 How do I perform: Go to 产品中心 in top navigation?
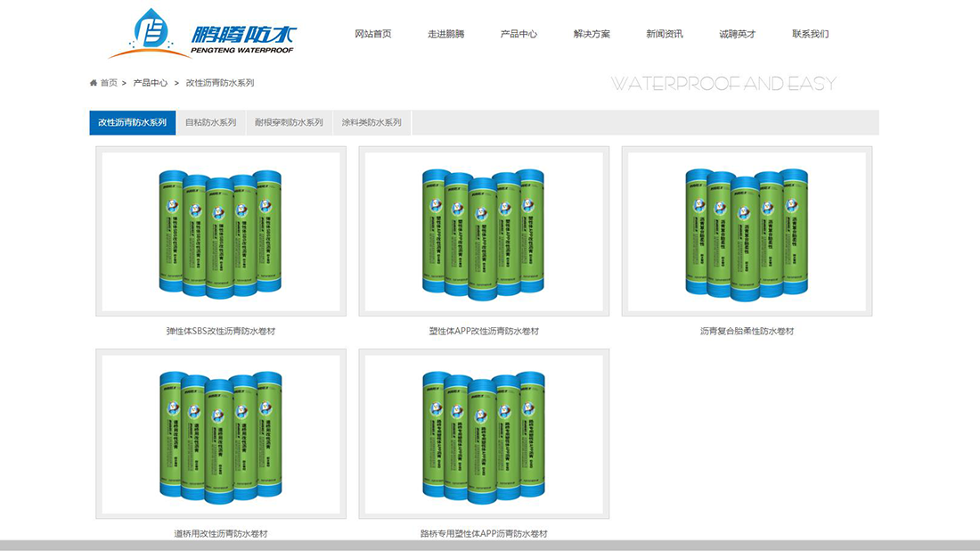coord(519,34)
